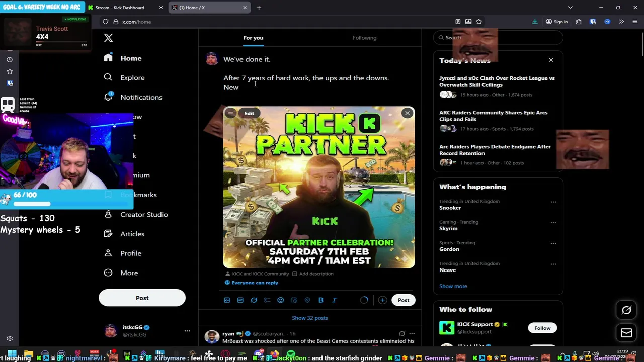Open the Messages floating envelope button
644x362 pixels.
click(626, 333)
